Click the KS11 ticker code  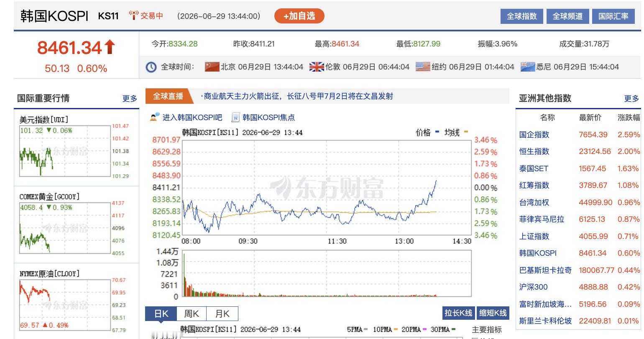point(108,16)
